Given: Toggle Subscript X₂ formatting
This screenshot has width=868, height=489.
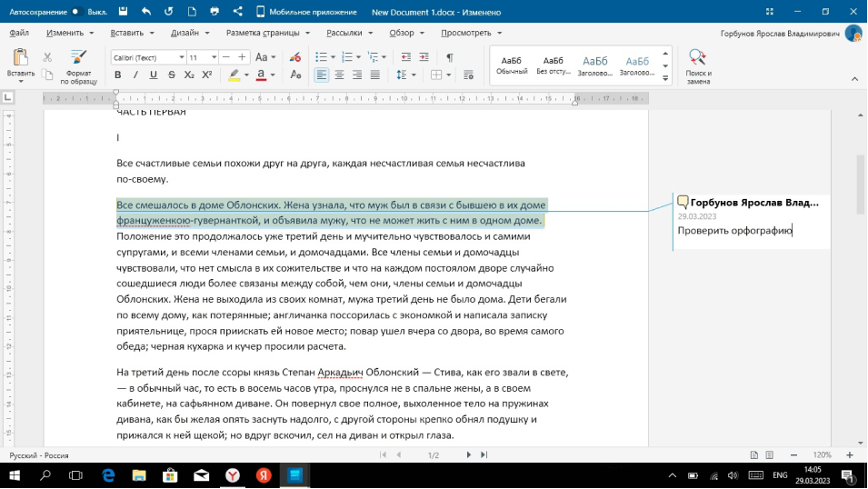Looking at the screenshot, I should pos(189,75).
